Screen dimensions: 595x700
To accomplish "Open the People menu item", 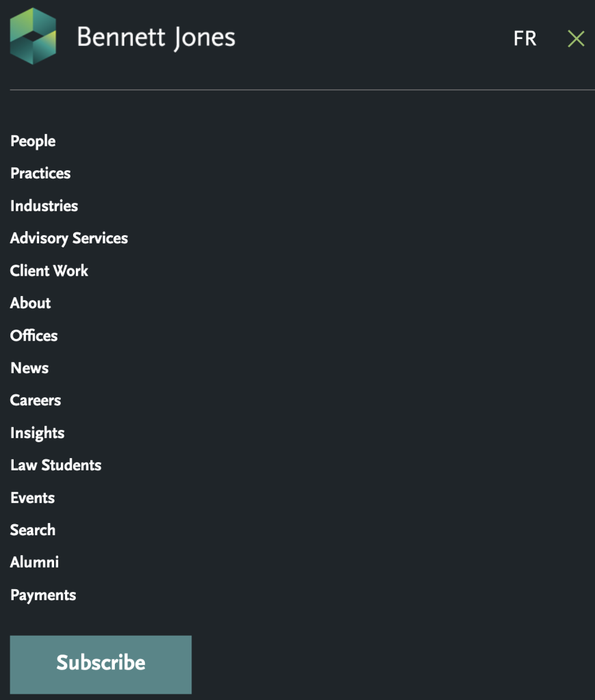I will [33, 141].
